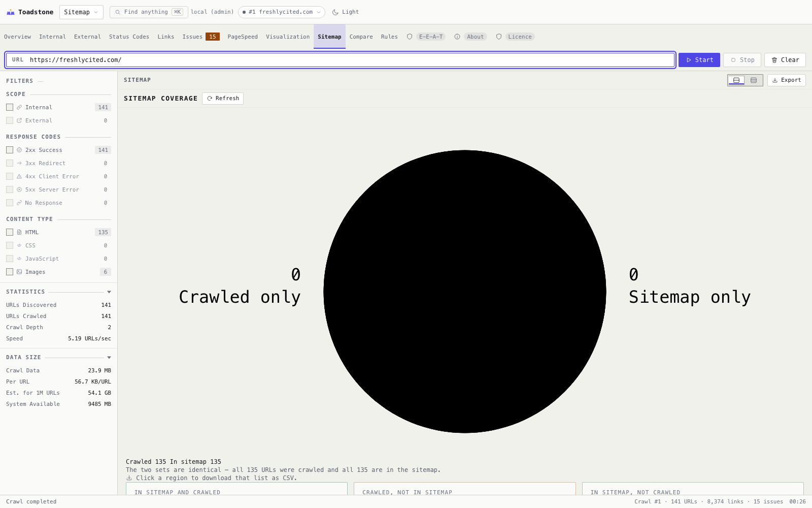Click the Stop button
The height and width of the screenshot is (508, 812).
(x=742, y=60)
